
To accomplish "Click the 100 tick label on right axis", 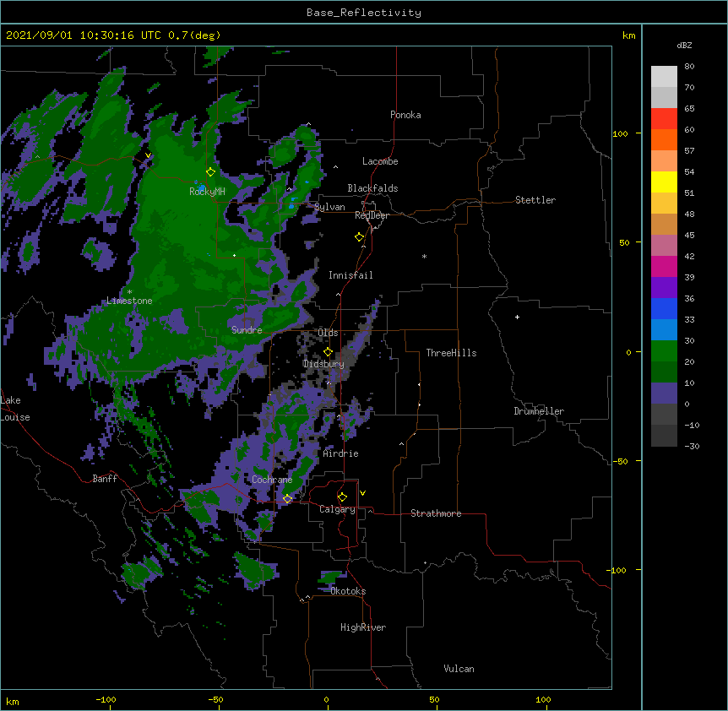I will click(x=620, y=133).
